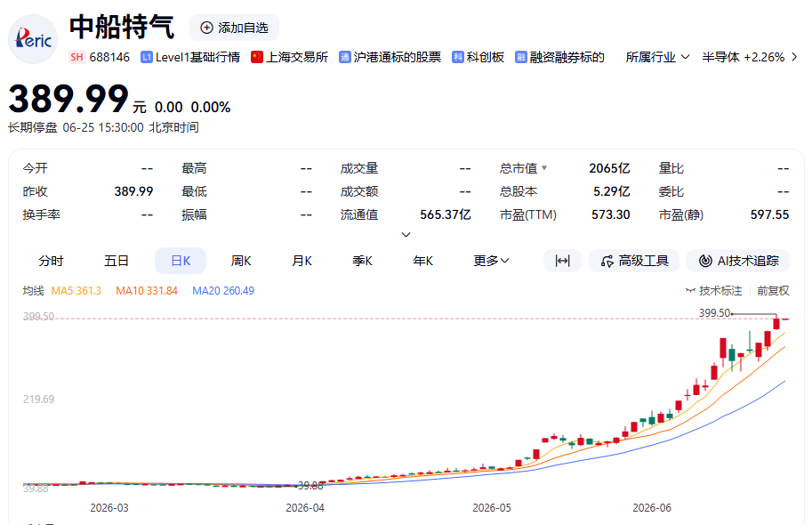The width and height of the screenshot is (812, 525).
Task: Change the 前复权 adjustment setting
Action: (x=773, y=291)
